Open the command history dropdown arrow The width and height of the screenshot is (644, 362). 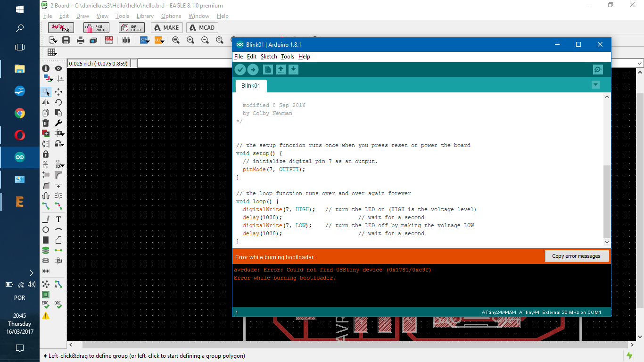(x=640, y=63)
